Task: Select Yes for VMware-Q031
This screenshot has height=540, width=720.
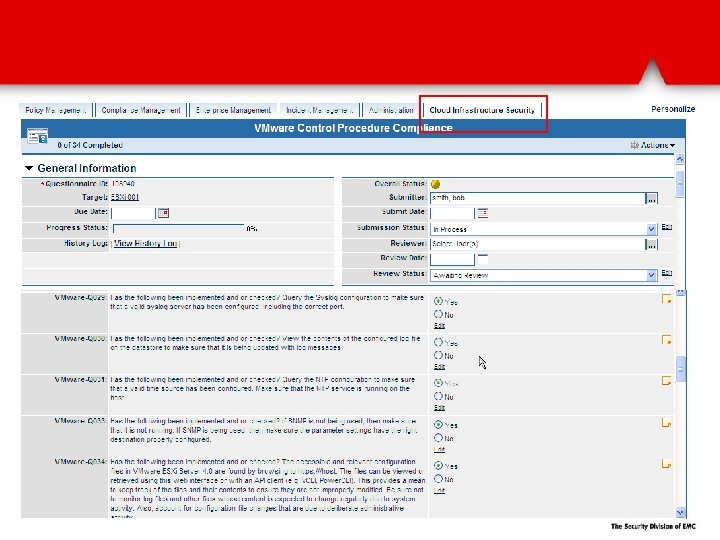Action: point(439,383)
